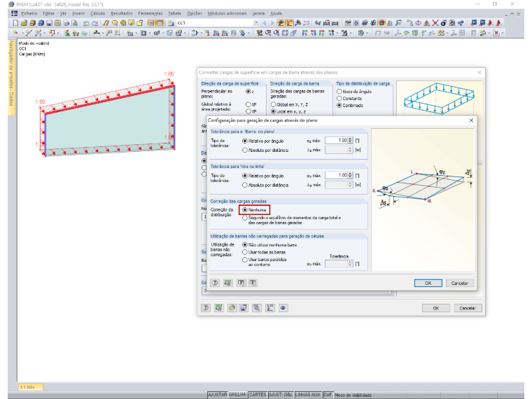This screenshot has width=532, height=399.
Task: Click the Print icon in main toolbar
Action: point(66,23)
